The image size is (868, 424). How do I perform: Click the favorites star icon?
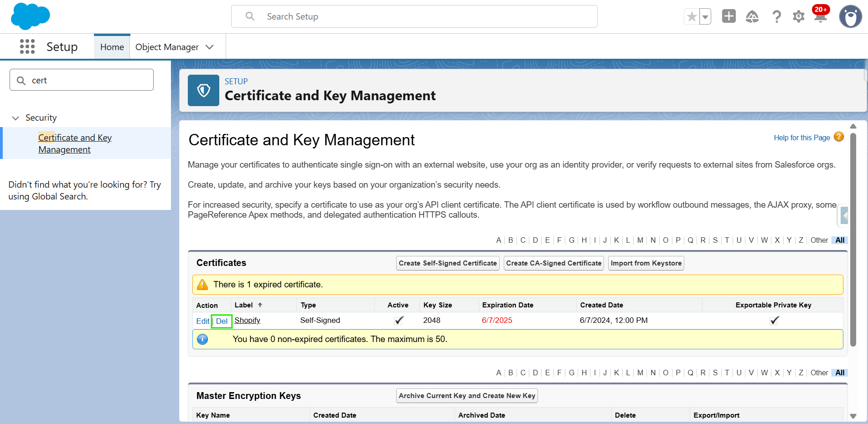pos(692,17)
